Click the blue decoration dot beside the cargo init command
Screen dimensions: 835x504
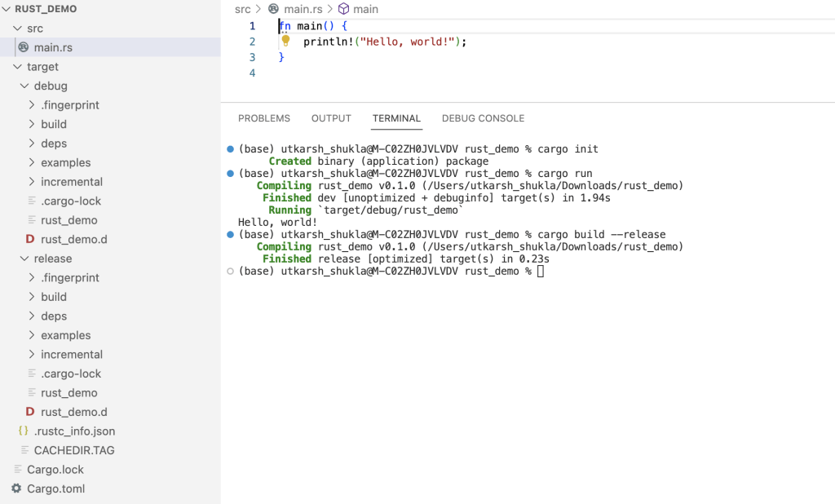pos(230,149)
